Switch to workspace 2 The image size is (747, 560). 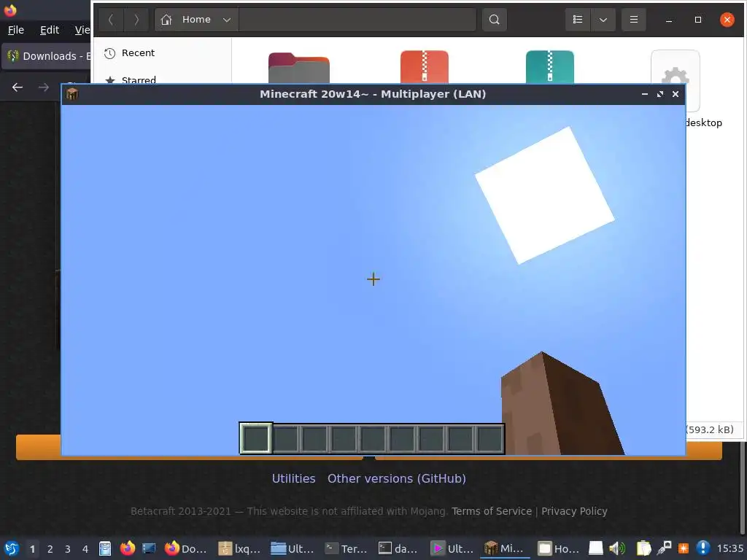[50, 549]
